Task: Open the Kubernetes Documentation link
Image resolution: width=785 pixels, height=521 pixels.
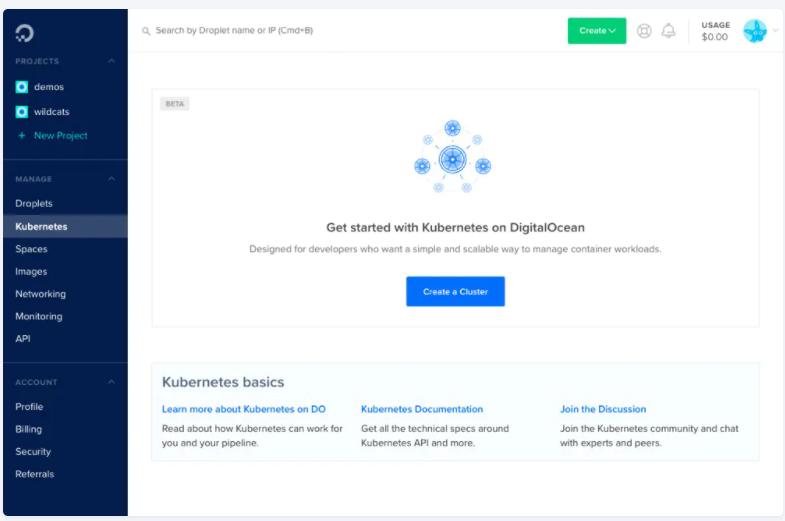Action: 422,409
